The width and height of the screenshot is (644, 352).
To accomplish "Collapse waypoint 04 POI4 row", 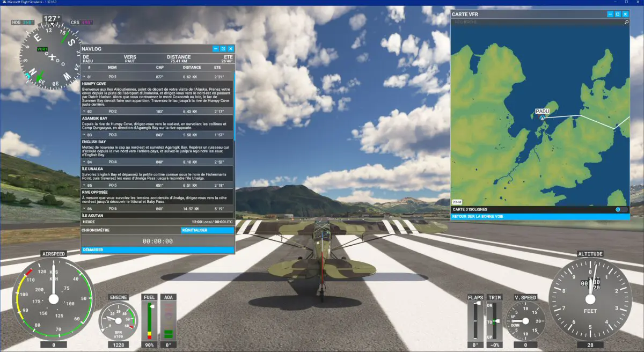I will (x=84, y=162).
